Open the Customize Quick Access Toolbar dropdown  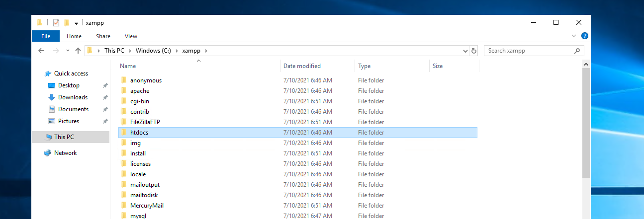click(76, 23)
